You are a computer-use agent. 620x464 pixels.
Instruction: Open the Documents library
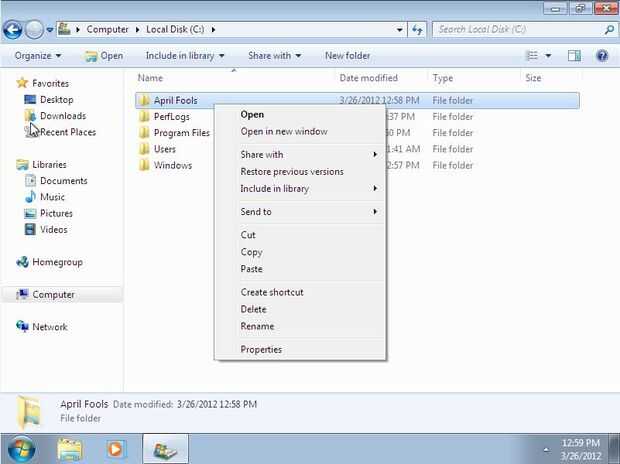pos(63,181)
